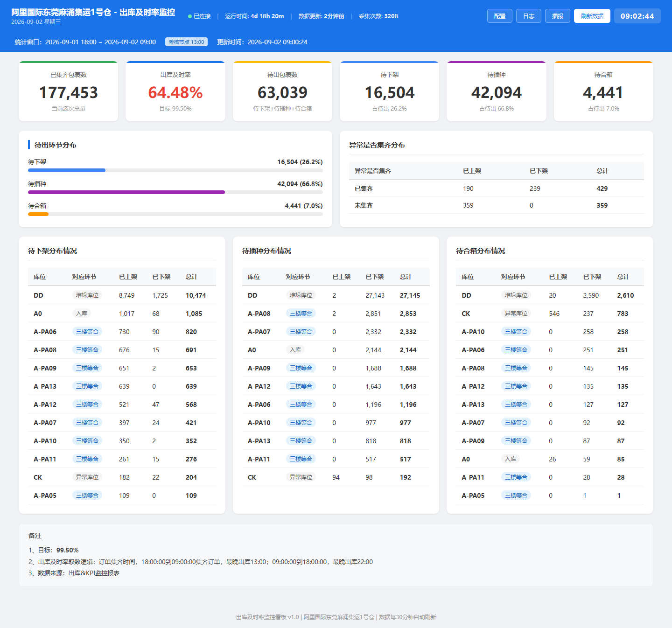Click the 待合箱 4,441 KPI card
Viewport: 672px width, 628px height.
603,91
